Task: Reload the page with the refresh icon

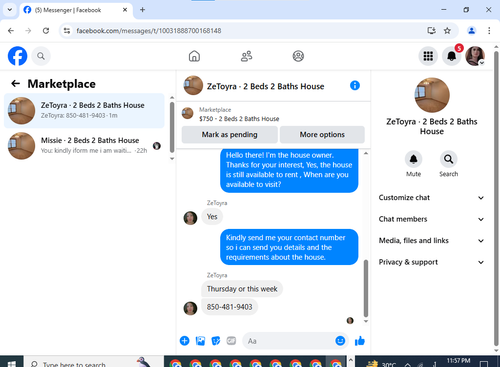Action: 46,31
